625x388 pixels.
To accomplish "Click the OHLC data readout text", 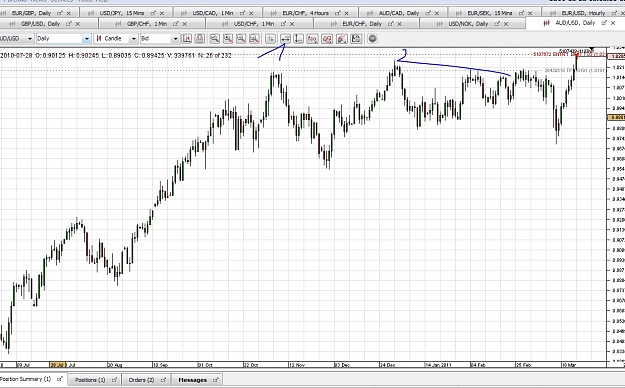I will [116, 55].
